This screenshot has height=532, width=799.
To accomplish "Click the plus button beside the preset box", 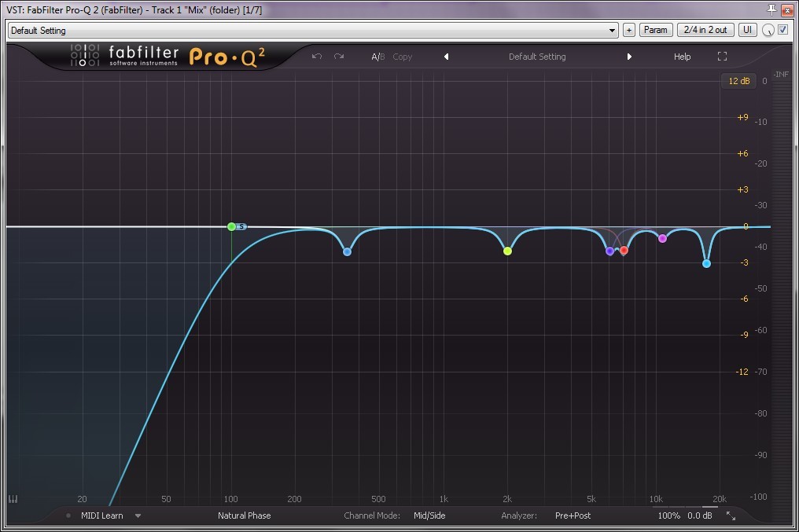I will pyautogui.click(x=629, y=30).
